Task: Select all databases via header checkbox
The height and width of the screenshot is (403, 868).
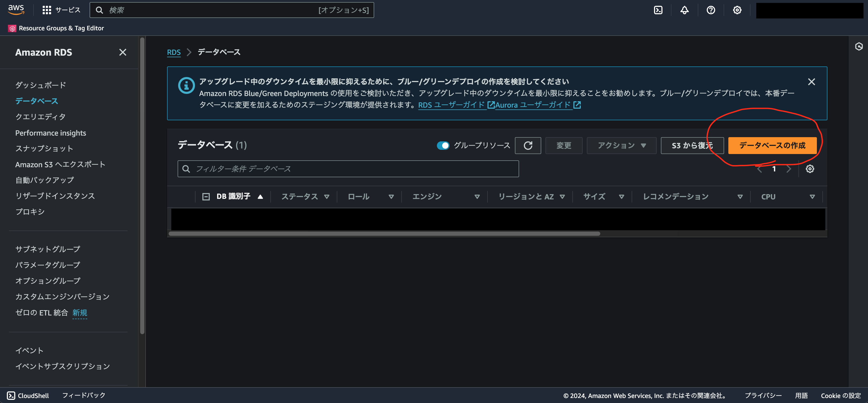Action: pyautogui.click(x=206, y=196)
